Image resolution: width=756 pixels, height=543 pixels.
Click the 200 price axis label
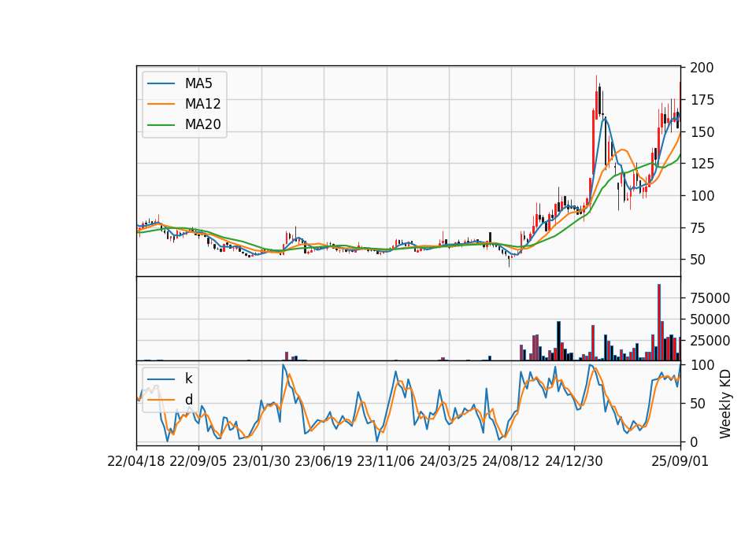tap(702, 68)
